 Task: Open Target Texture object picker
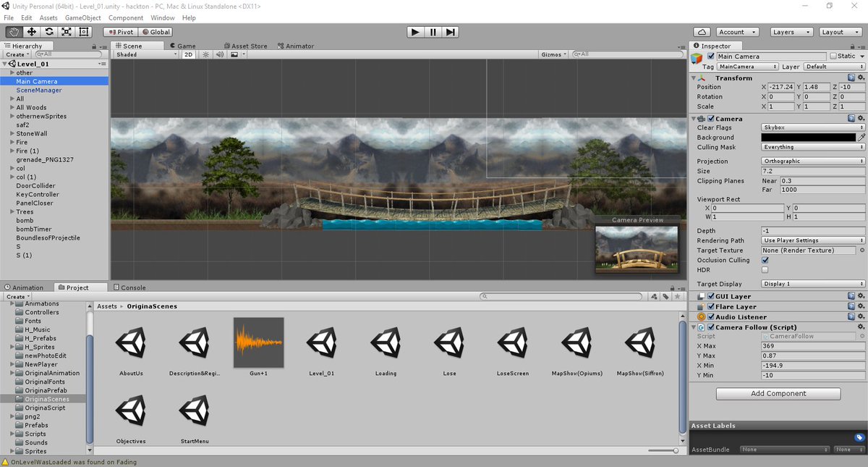click(x=861, y=250)
